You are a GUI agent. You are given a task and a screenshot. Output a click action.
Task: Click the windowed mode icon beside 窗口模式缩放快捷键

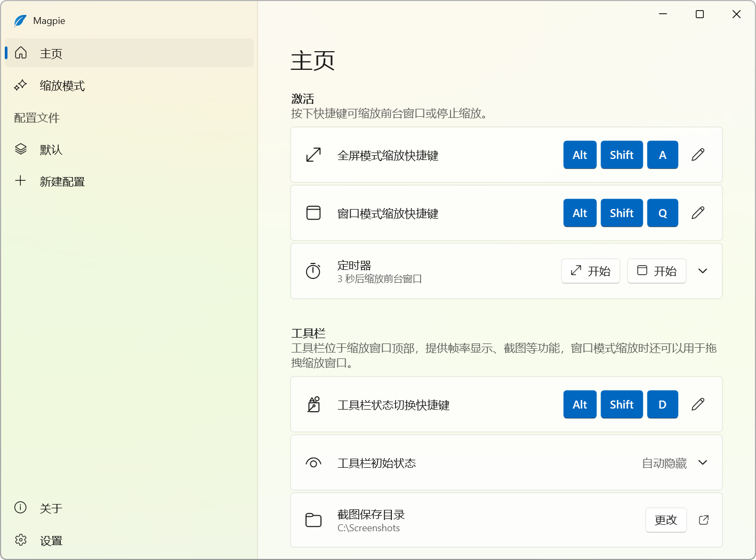313,213
